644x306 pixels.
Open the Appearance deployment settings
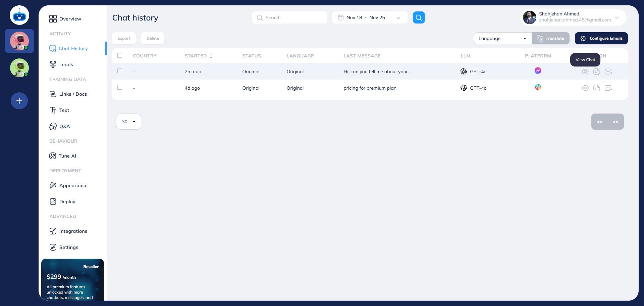pyautogui.click(x=73, y=185)
